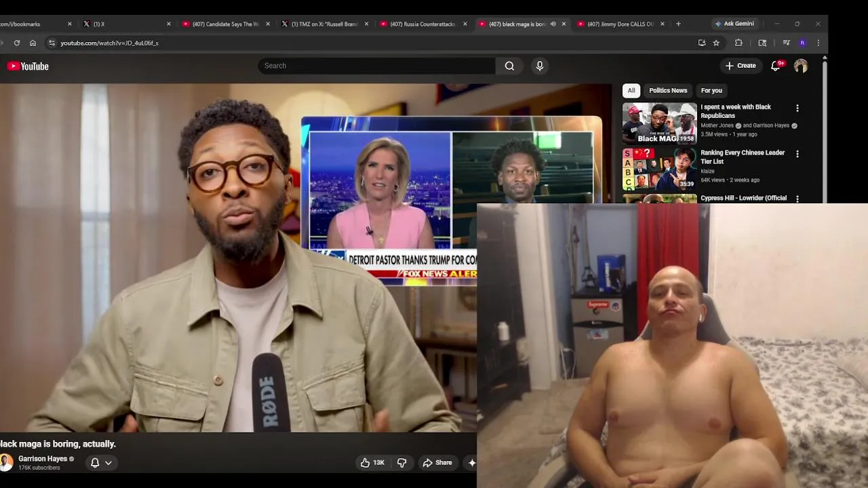Click the '176K subscribers' text
Screen dimensions: 868x488
click(39, 468)
